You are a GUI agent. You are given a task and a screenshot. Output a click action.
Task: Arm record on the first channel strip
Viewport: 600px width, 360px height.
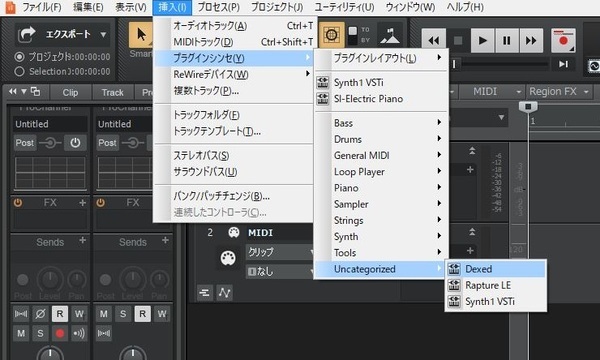pos(60,333)
